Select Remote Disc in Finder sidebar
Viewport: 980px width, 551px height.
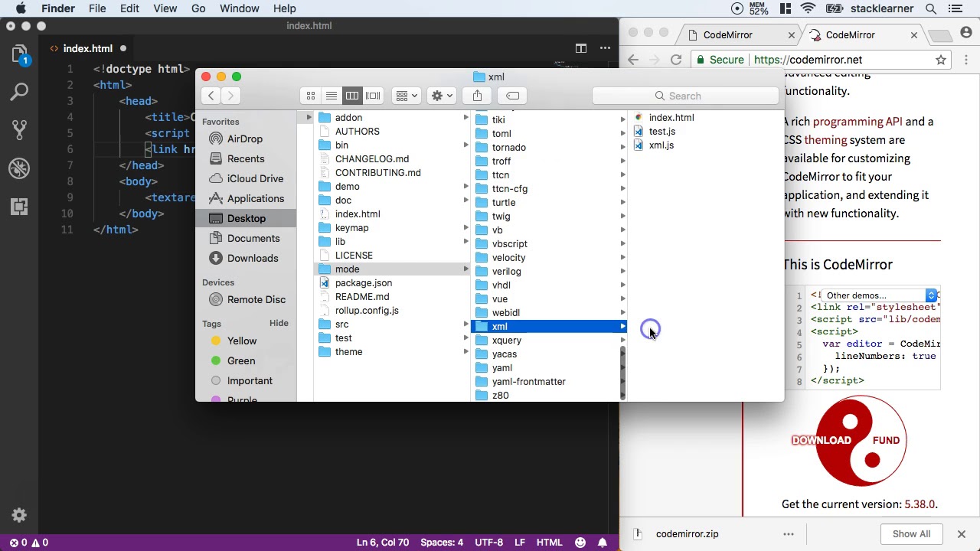point(256,299)
